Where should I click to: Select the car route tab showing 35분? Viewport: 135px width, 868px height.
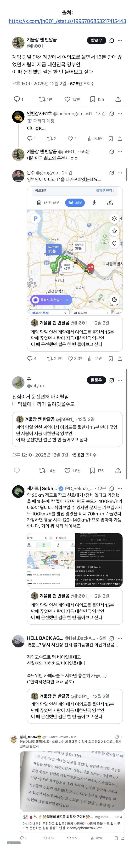pos(75,203)
